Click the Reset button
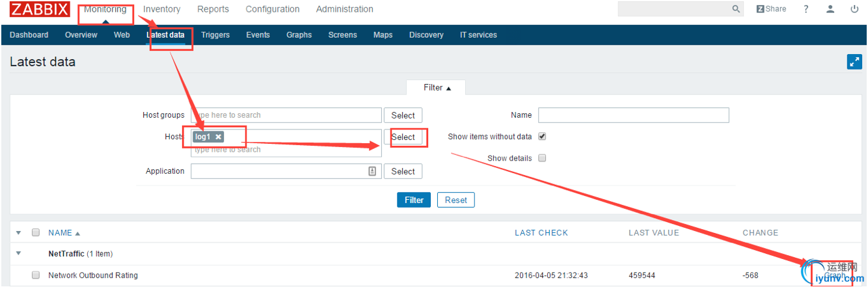Screen dimensions: 868x289 (x=455, y=200)
